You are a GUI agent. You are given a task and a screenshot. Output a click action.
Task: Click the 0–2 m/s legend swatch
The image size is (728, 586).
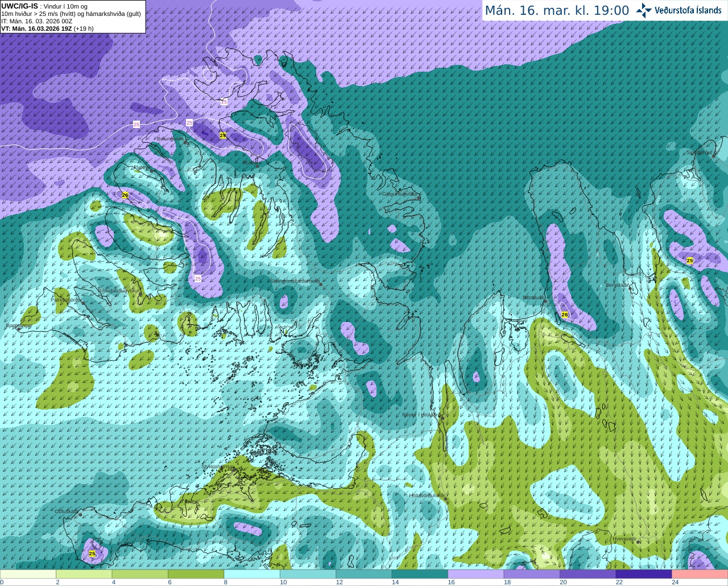click(28, 574)
